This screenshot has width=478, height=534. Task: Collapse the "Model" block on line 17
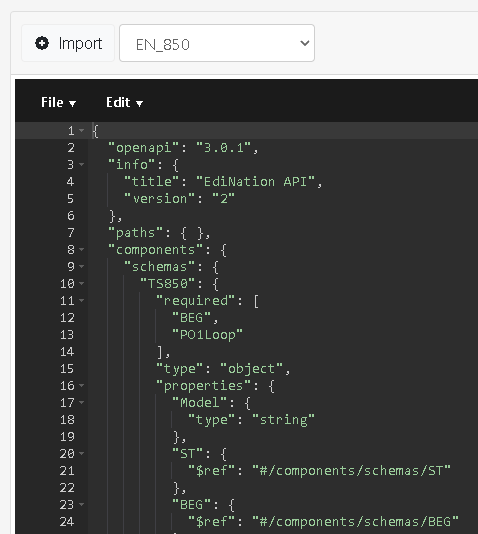[81, 403]
